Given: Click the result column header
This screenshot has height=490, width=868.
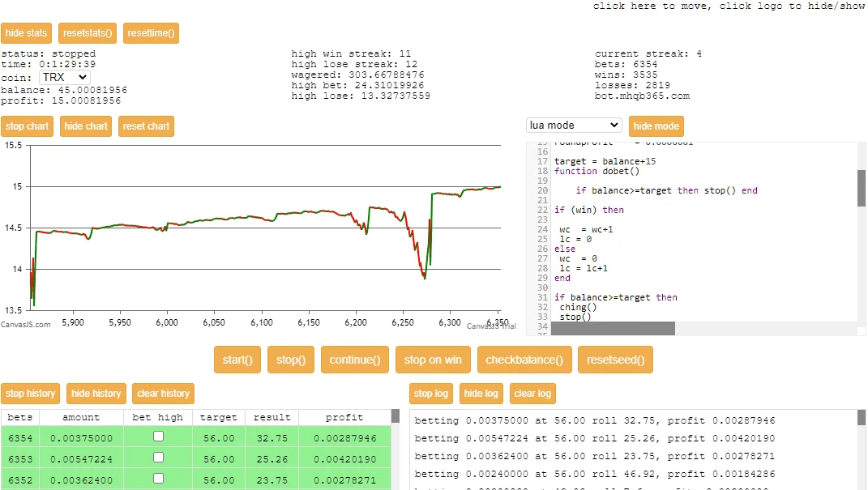Looking at the screenshot, I should [272, 418].
